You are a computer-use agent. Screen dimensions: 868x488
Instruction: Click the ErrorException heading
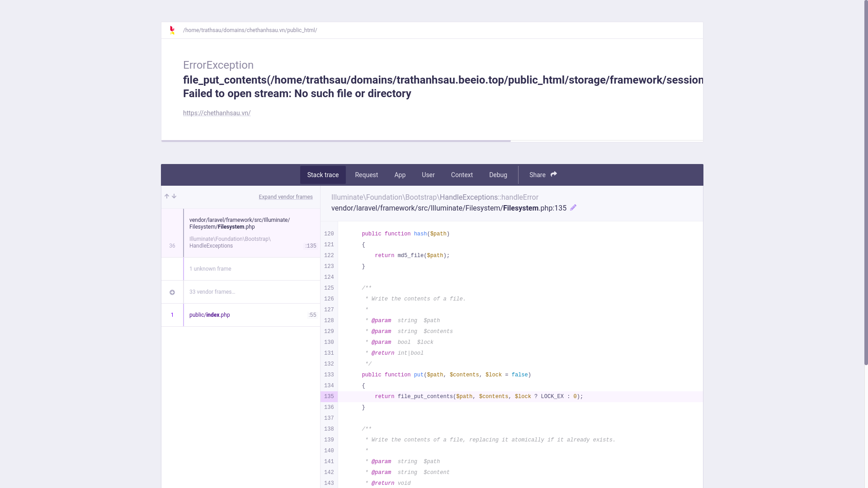pos(218,65)
